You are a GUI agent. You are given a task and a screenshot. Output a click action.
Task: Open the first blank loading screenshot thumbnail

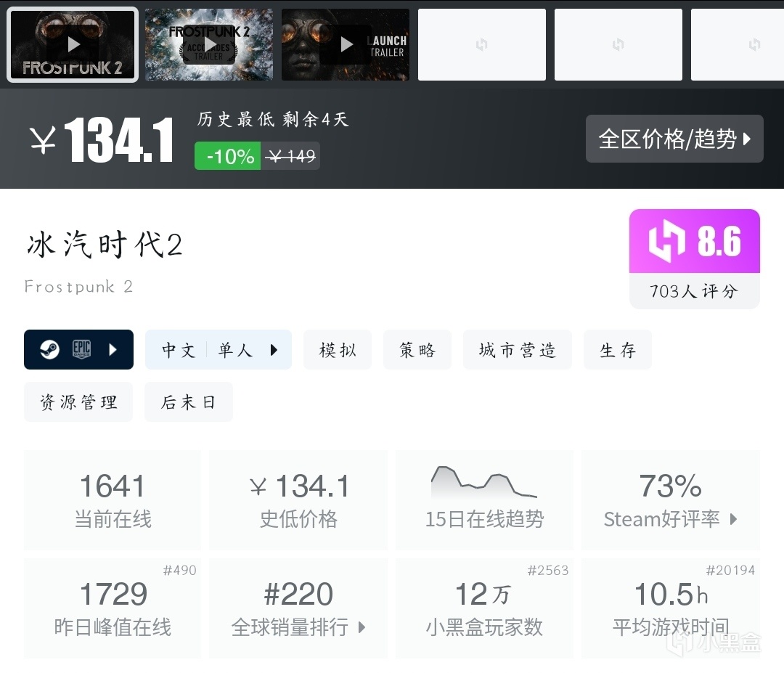point(482,44)
